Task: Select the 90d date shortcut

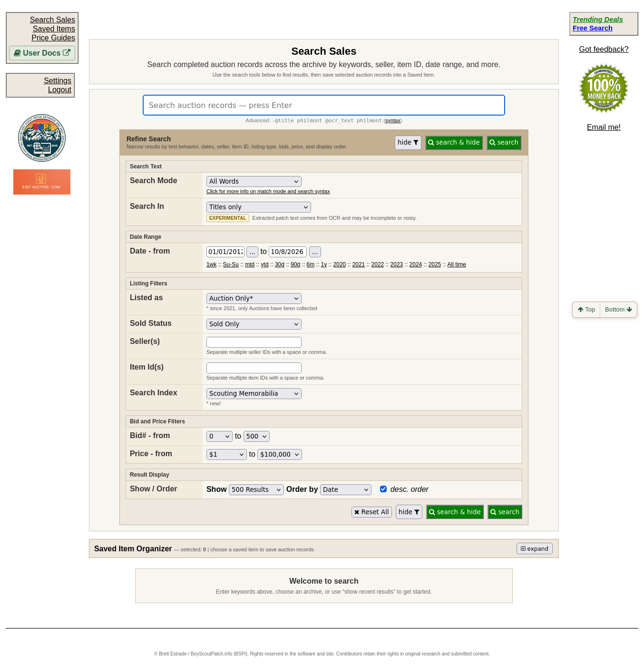Action: click(295, 264)
